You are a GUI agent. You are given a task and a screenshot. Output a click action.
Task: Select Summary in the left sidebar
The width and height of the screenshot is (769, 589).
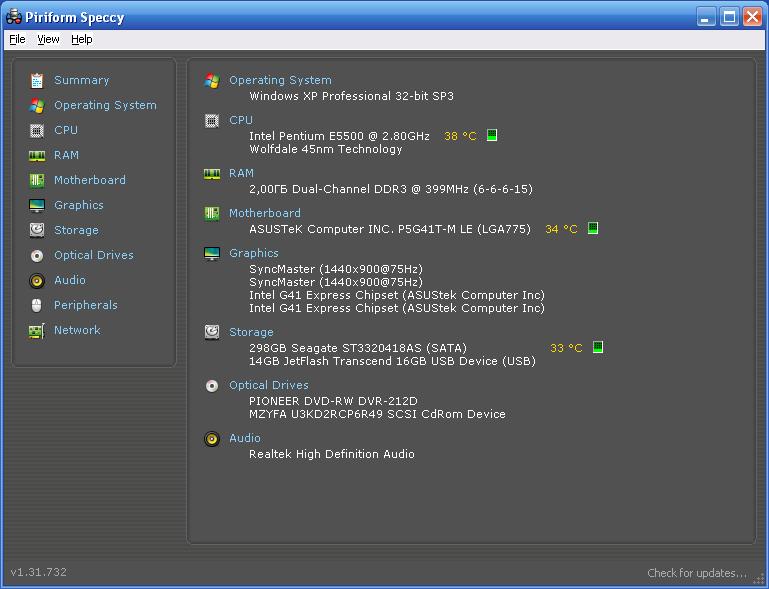pyautogui.click(x=81, y=80)
